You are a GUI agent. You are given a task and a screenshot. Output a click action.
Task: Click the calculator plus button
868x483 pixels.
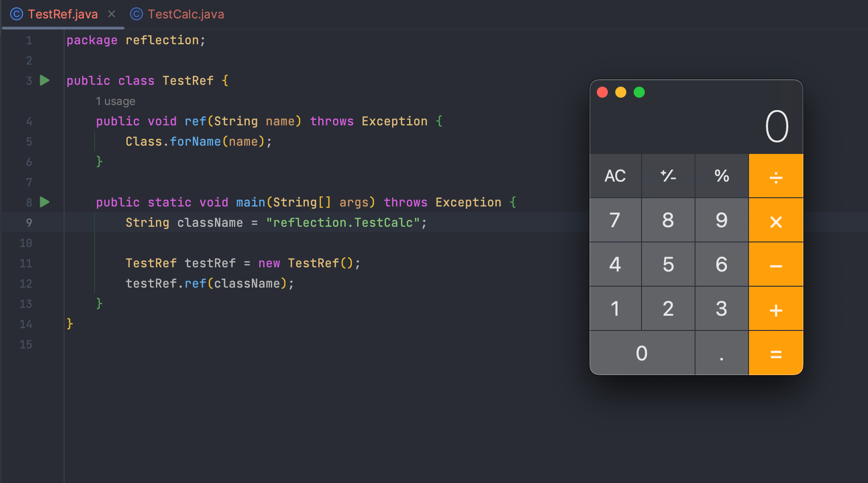[776, 309]
